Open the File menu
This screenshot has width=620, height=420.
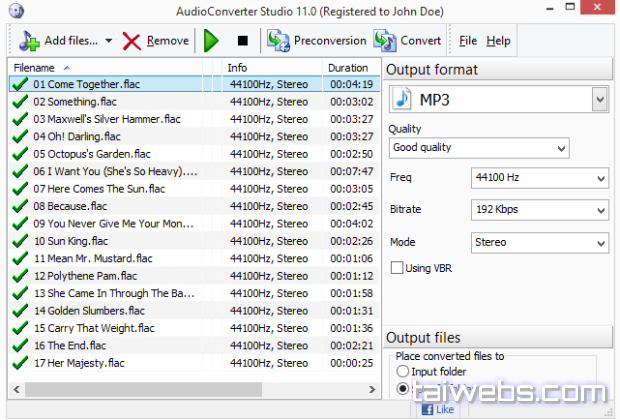(468, 41)
